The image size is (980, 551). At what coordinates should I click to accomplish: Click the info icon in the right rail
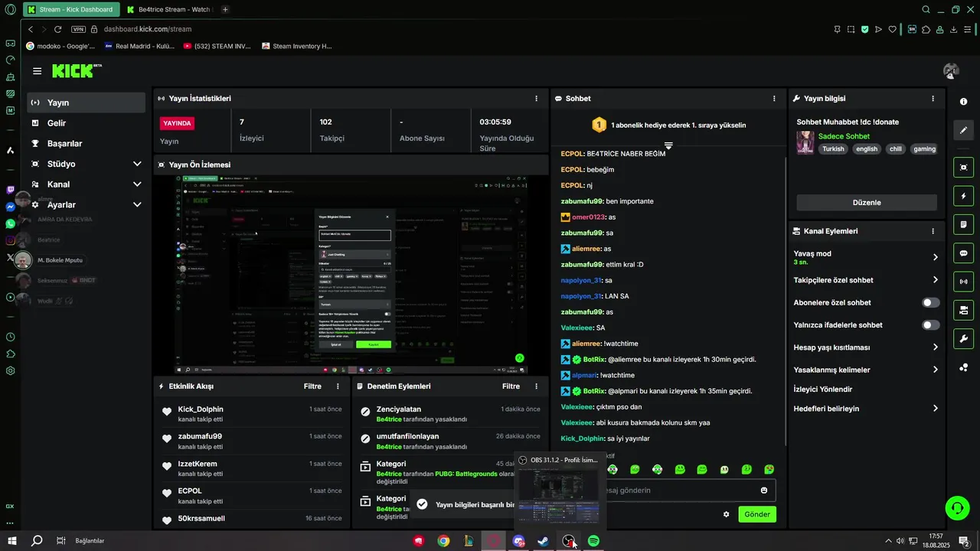963,102
